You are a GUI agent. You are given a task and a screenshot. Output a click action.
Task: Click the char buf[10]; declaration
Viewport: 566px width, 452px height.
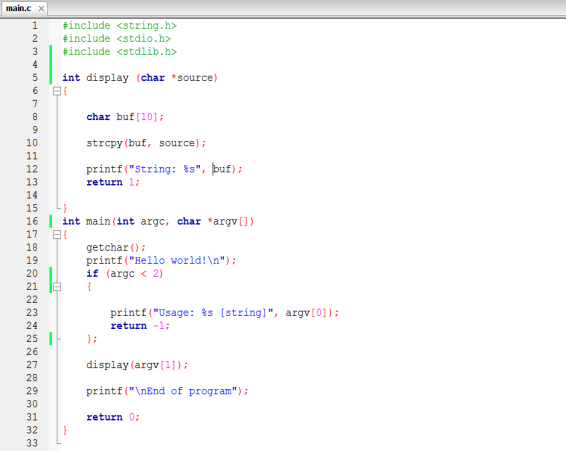125,117
